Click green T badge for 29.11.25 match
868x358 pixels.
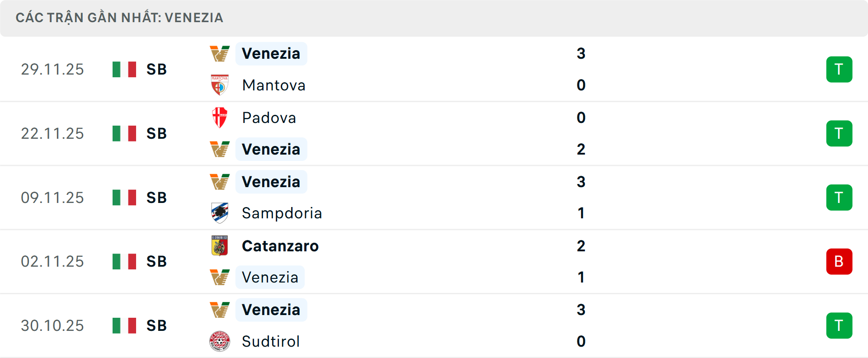[839, 69]
